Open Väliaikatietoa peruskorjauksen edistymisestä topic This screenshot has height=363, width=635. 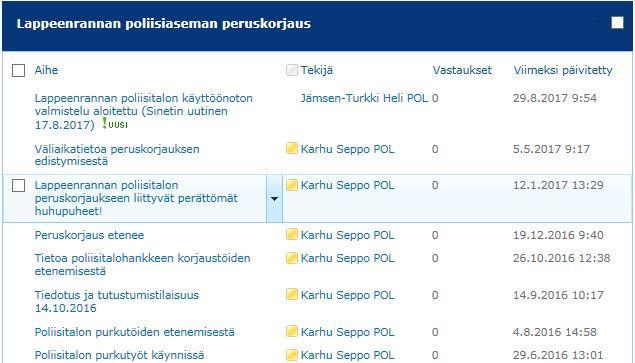tap(117, 155)
